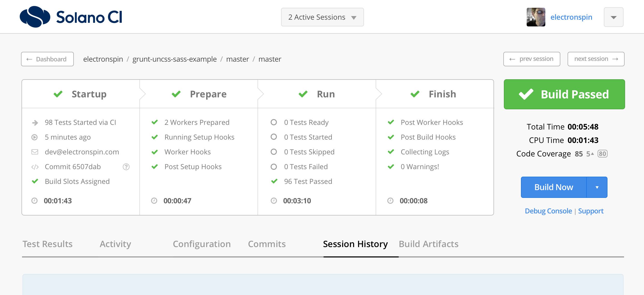The image size is (644, 295).
Task: Expand the user account menu arrow
Action: click(613, 17)
